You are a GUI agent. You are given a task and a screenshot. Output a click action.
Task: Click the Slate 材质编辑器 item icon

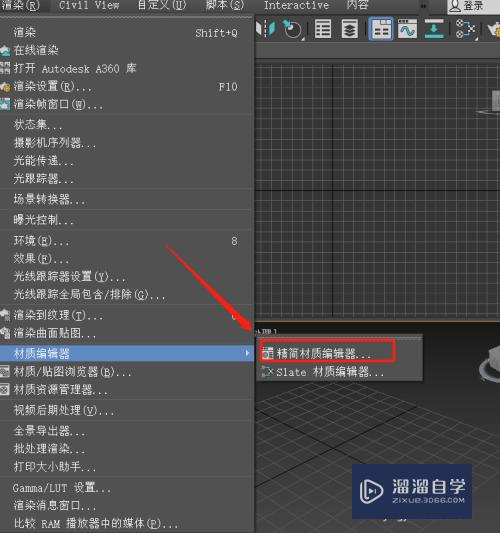[x=268, y=372]
